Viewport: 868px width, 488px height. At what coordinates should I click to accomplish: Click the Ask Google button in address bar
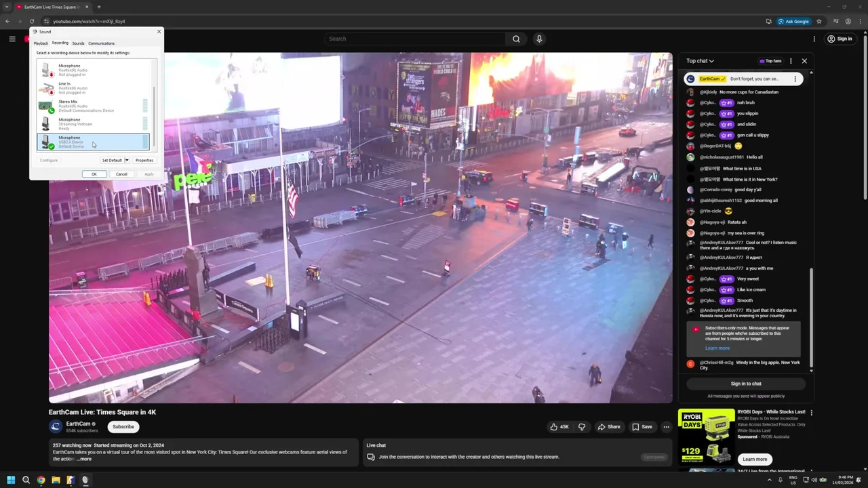point(794,21)
